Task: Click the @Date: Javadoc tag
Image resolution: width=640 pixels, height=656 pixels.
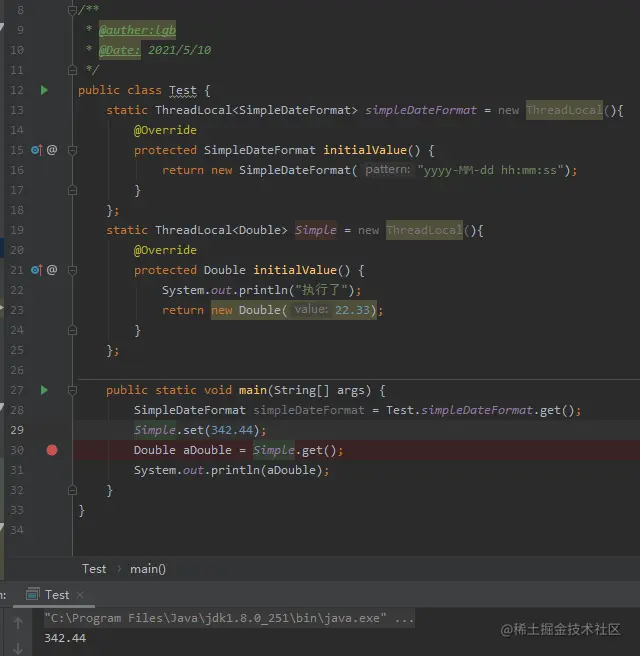Action: pyautogui.click(x=120, y=50)
